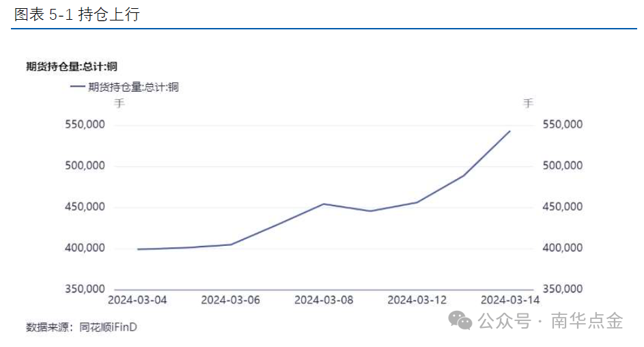Image resolution: width=644 pixels, height=347 pixels.
Task: Select the left axis value 450,000
Action: pos(85,206)
